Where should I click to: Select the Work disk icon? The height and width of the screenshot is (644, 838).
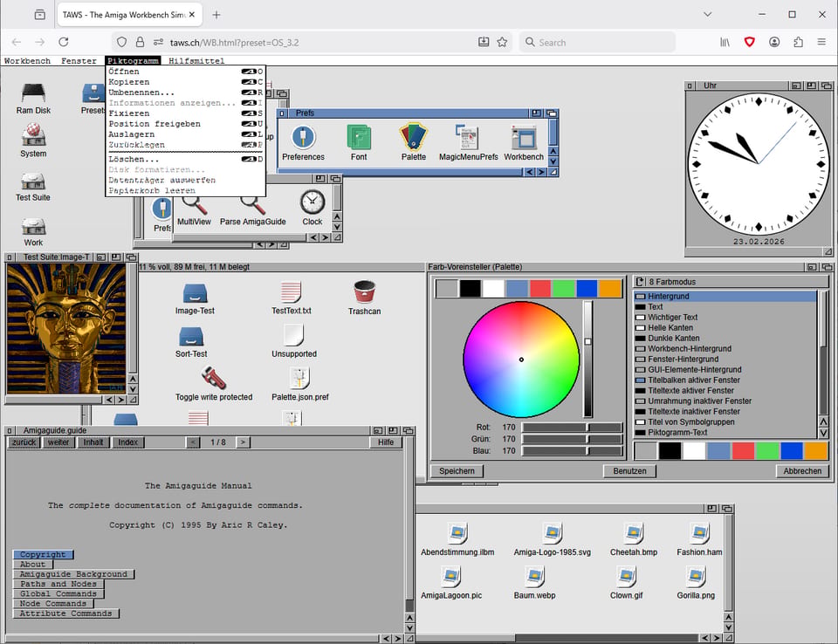[x=33, y=227]
